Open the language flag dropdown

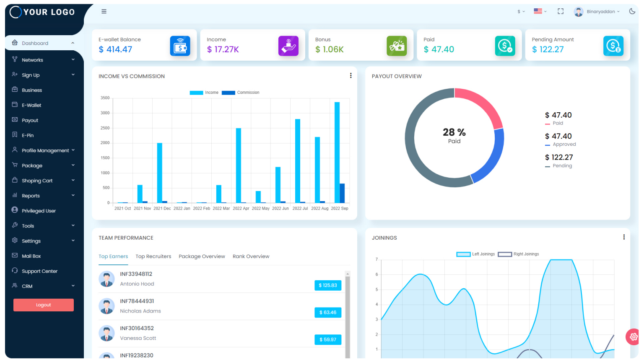(540, 11)
